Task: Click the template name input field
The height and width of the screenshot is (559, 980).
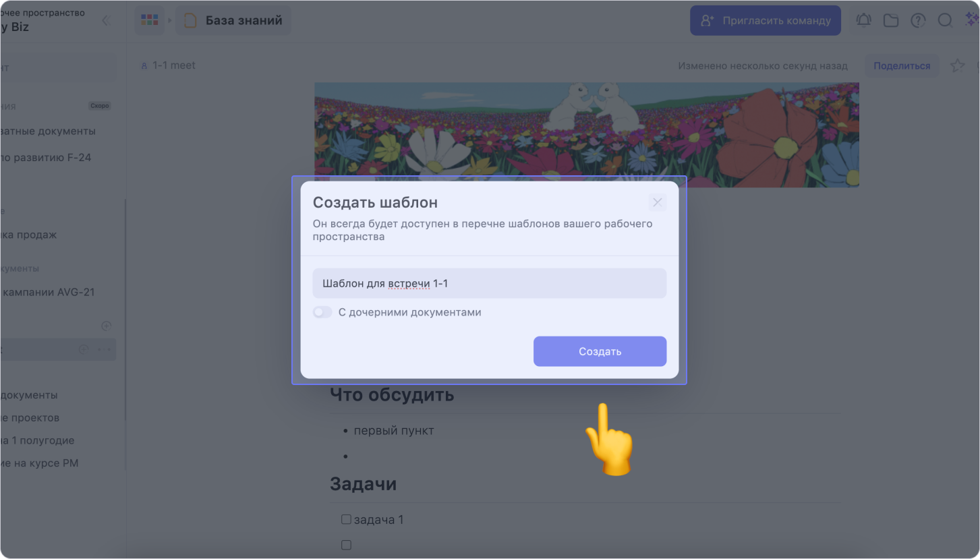Action: point(489,283)
